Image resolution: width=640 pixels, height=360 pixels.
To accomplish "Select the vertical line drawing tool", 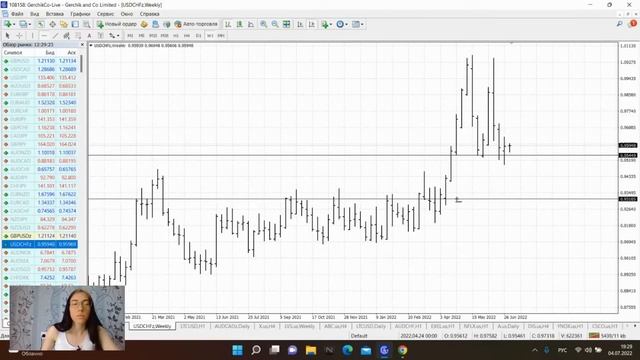I will [33, 36].
